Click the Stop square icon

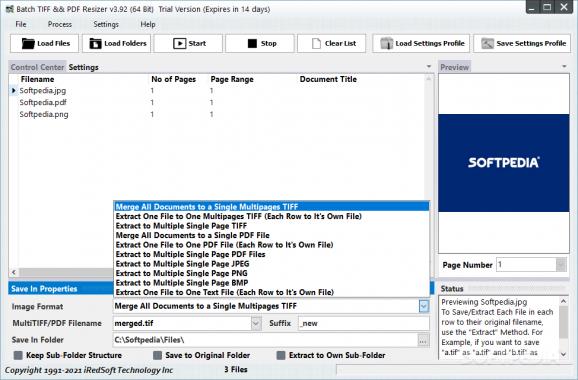point(252,43)
